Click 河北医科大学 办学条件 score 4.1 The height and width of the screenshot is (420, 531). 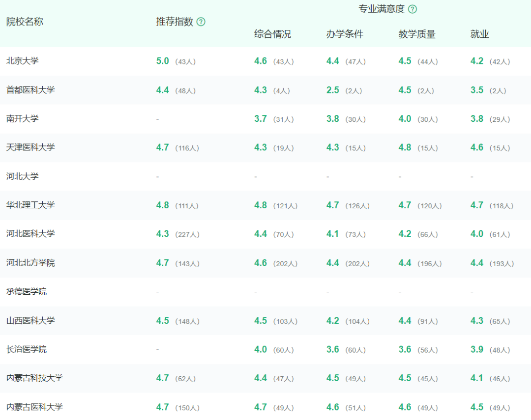(x=332, y=234)
